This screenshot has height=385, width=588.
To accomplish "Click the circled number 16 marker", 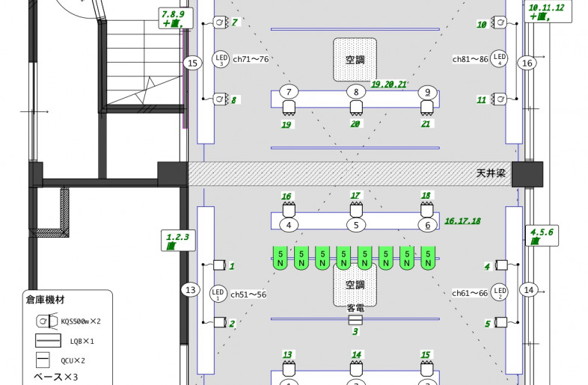I will [x=527, y=63].
